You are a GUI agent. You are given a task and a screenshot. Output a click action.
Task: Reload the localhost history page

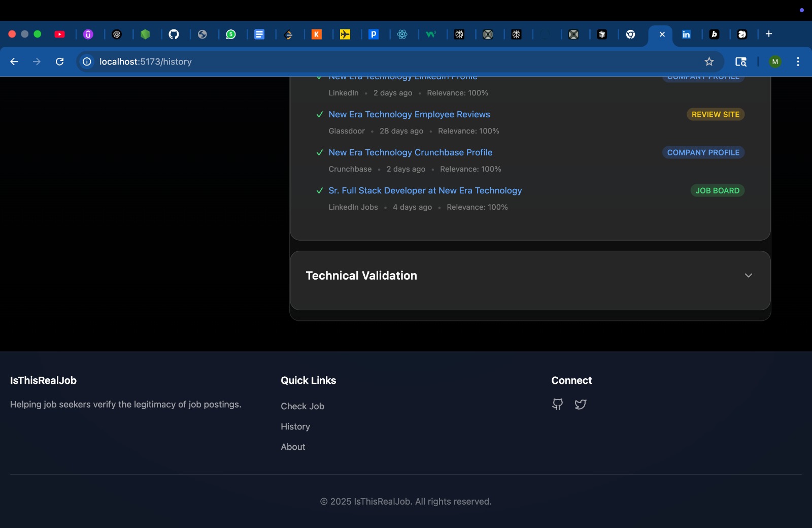pos(59,61)
